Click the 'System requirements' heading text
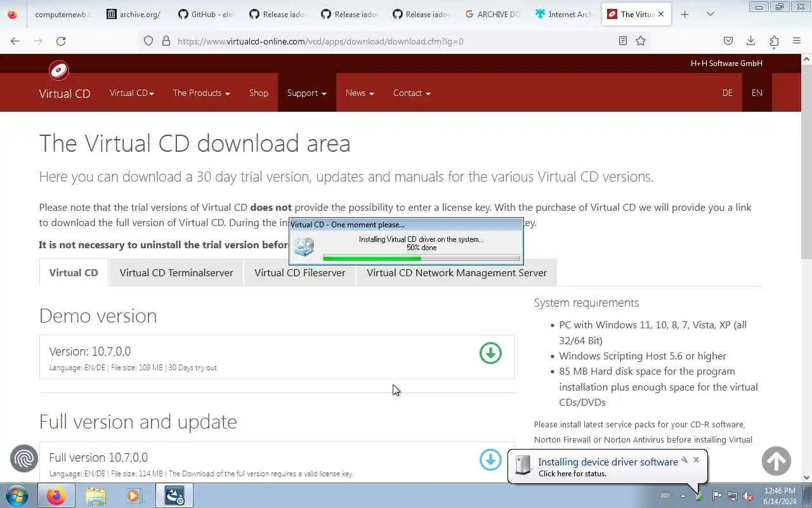 586,303
